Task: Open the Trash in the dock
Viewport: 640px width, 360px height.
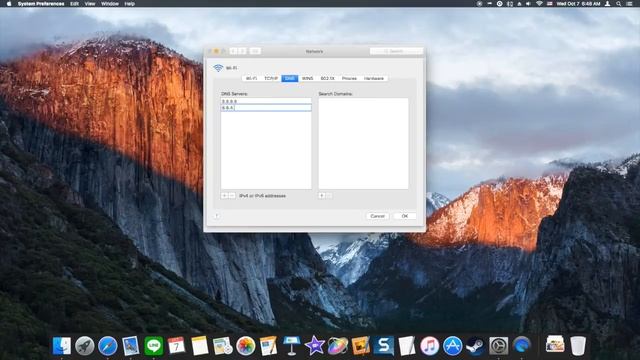Action: pyautogui.click(x=578, y=346)
